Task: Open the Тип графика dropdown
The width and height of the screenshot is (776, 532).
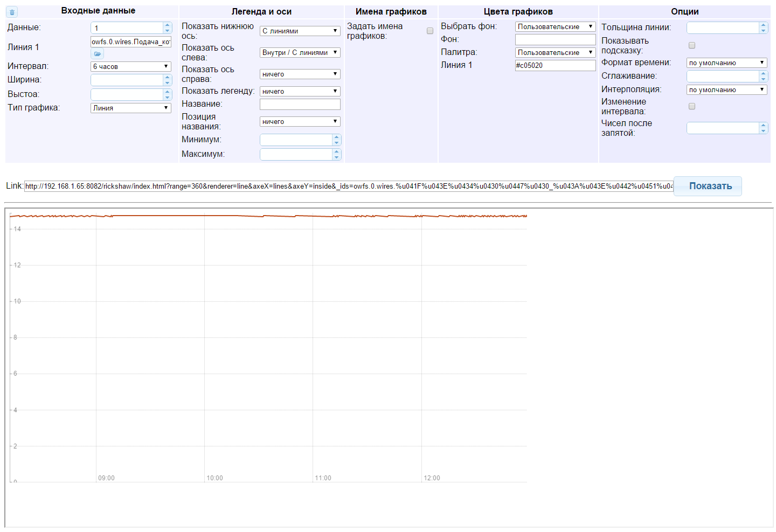Action: click(131, 108)
